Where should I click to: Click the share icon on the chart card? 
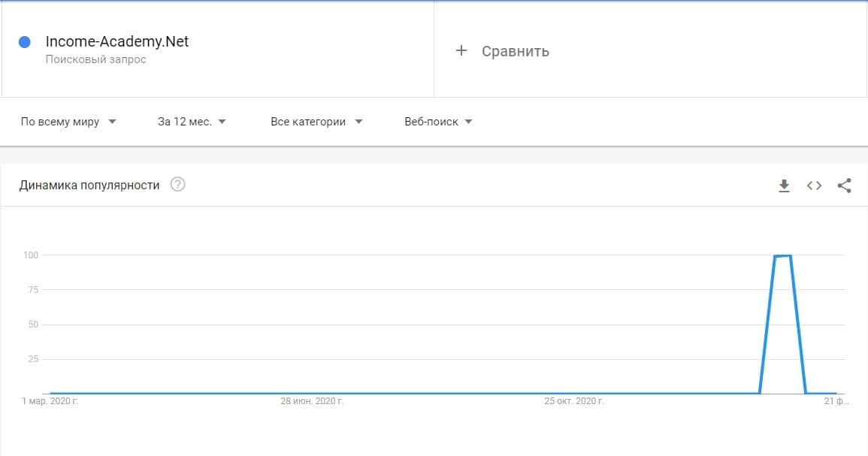(844, 186)
